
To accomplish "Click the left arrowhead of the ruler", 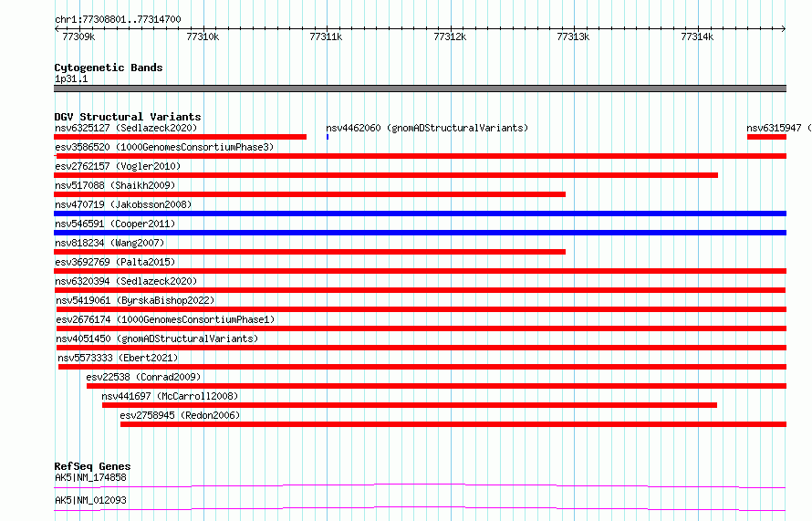I will [56, 28].
